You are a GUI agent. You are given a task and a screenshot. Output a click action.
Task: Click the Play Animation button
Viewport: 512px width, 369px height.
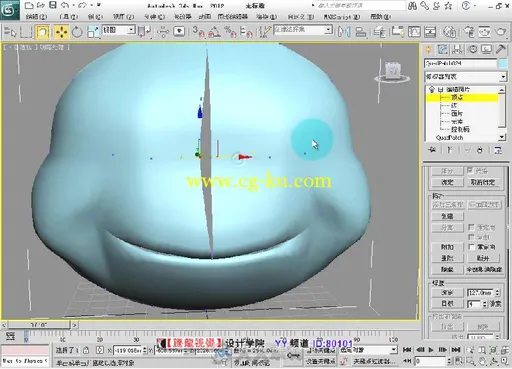pyautogui.click(x=431, y=350)
